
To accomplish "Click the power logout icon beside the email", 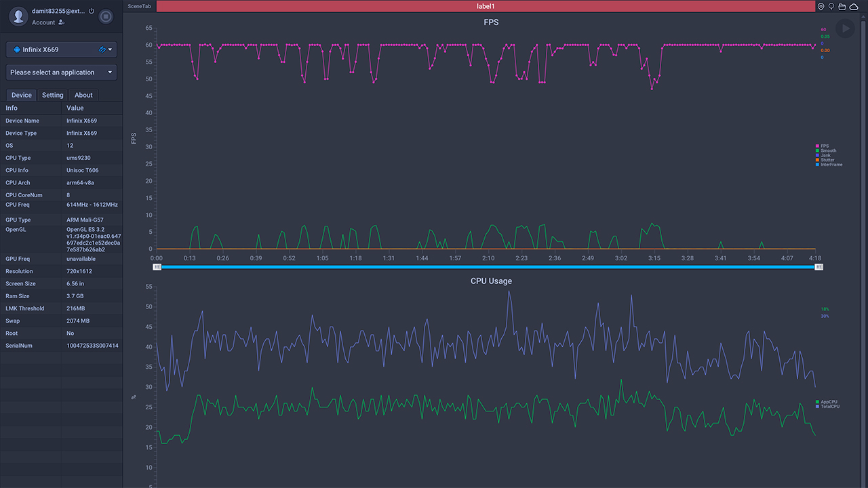I will point(92,12).
